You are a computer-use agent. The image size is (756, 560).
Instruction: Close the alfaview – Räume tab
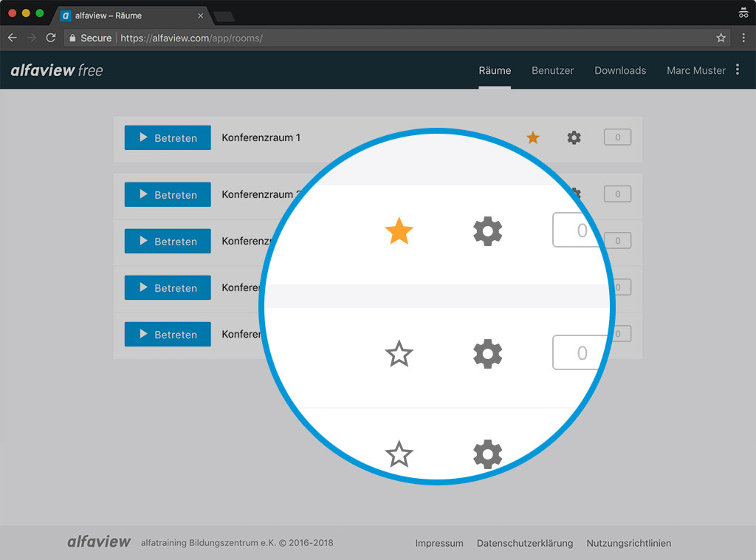click(201, 16)
